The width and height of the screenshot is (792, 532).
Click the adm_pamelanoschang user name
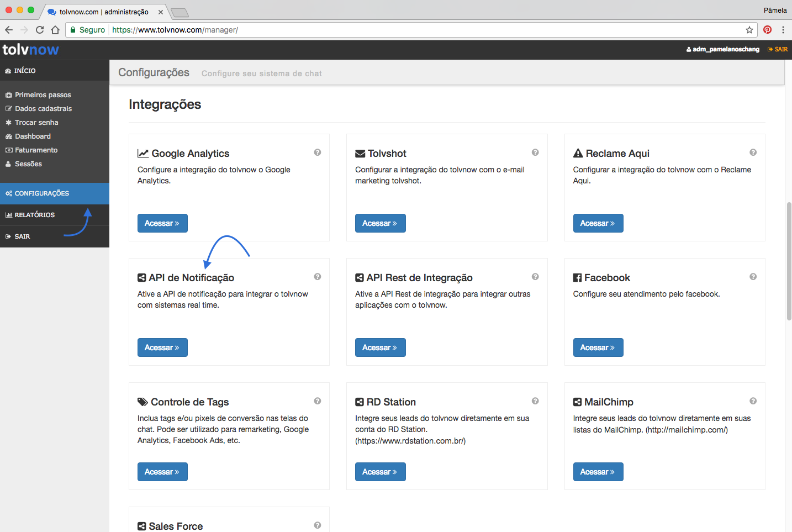(x=723, y=49)
